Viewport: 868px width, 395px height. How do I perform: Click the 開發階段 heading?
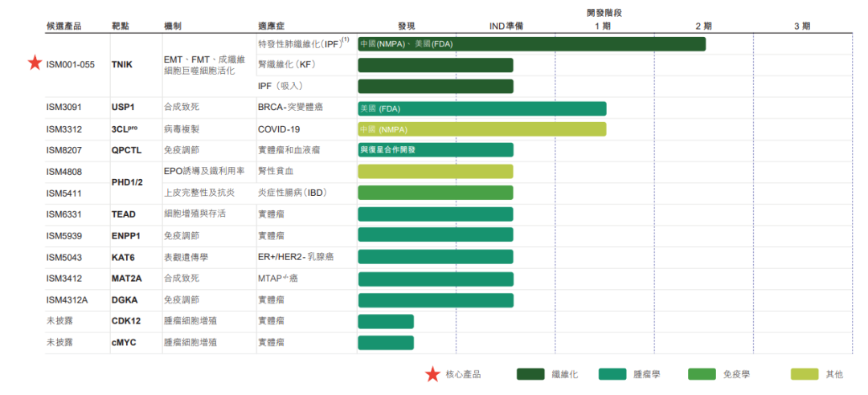[604, 12]
